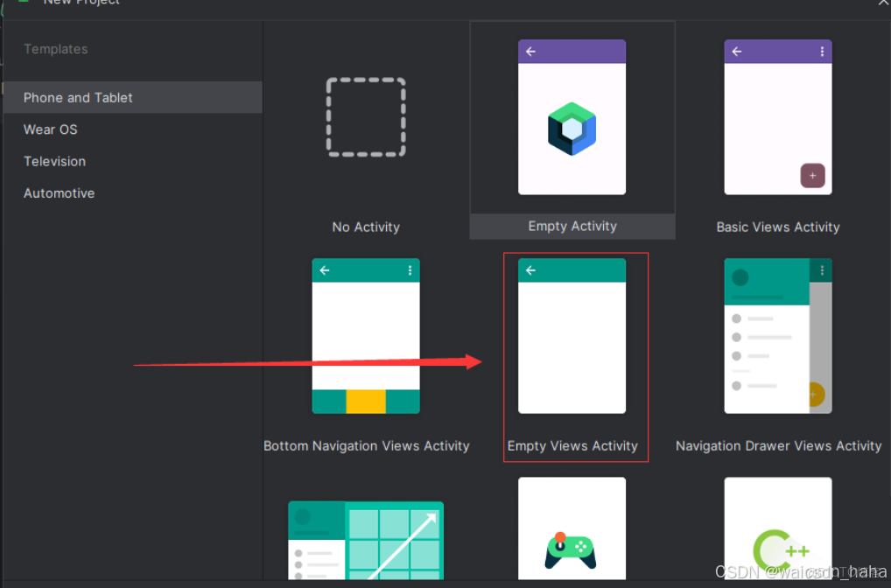Select the Navigation Drawer Views Activity template
Screen dimensions: 891x588
point(777,337)
